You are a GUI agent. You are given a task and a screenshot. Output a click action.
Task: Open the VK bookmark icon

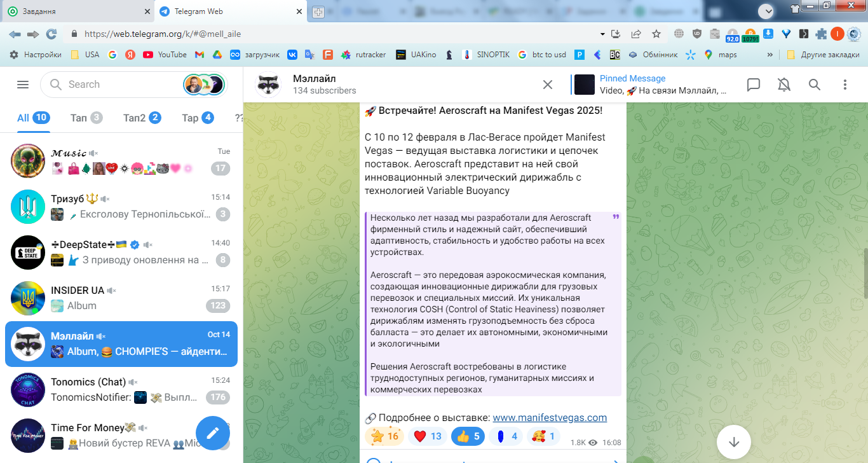click(x=292, y=55)
